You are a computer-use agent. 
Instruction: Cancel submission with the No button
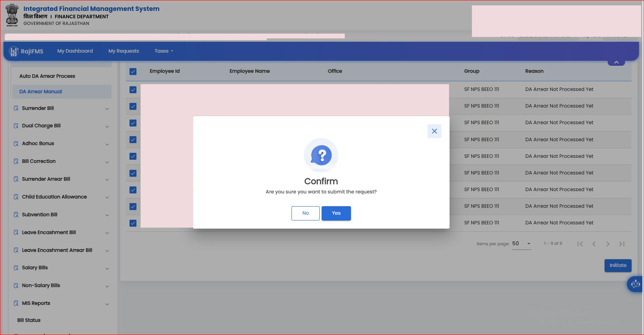click(x=305, y=213)
